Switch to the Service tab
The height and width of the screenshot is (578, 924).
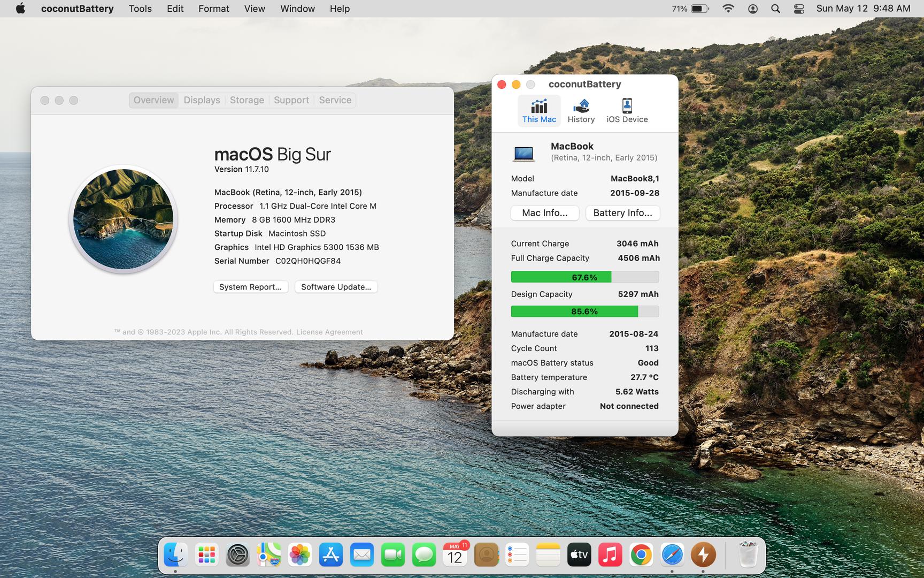335,100
